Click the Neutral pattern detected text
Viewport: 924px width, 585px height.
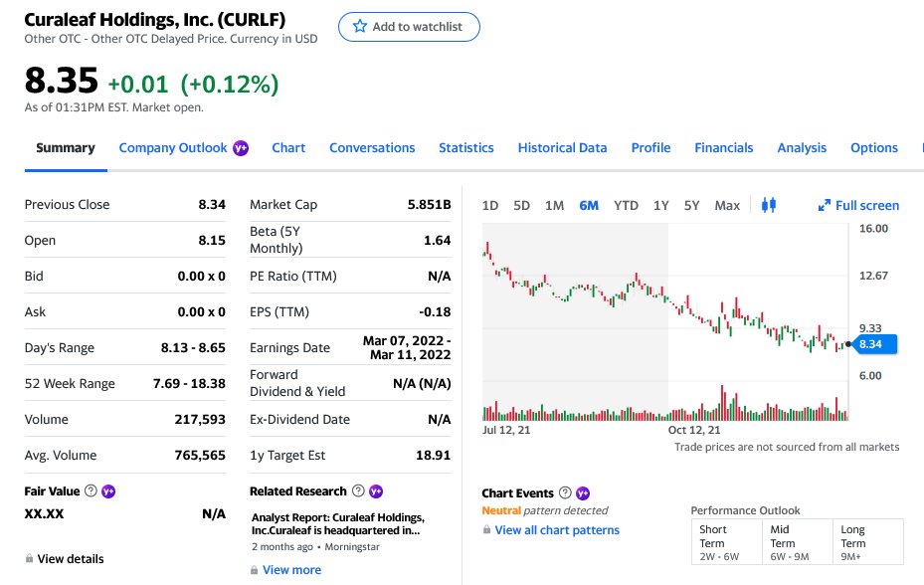pyautogui.click(x=544, y=510)
